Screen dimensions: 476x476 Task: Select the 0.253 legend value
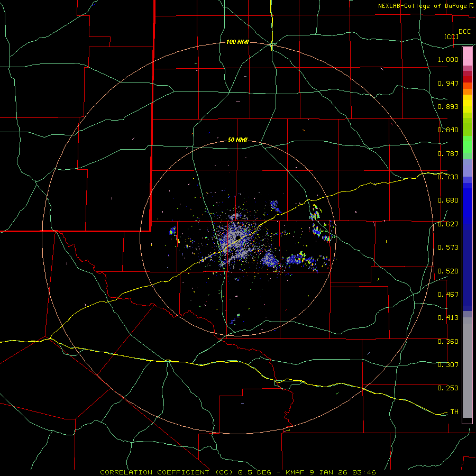(x=448, y=388)
